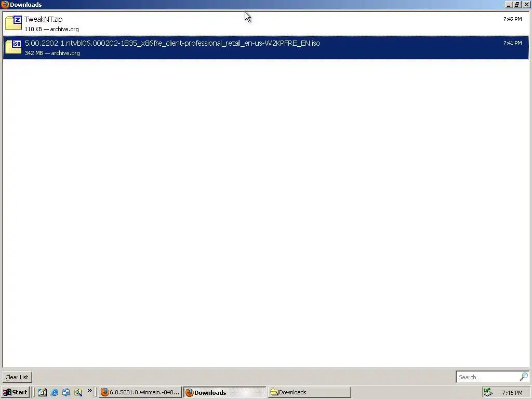This screenshot has width=532, height=399.
Task: Restore the Downloads window size
Action: tap(517, 5)
